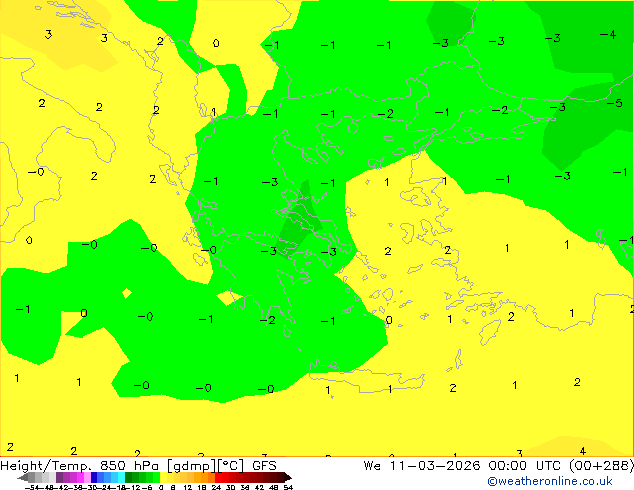
Task: Click the legend's right dark-red arrow end
Action: 288,478
